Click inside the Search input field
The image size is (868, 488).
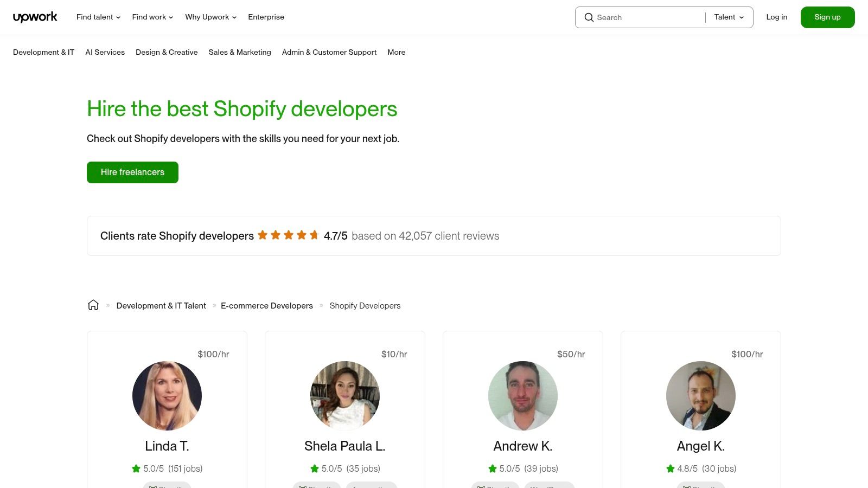tap(648, 17)
